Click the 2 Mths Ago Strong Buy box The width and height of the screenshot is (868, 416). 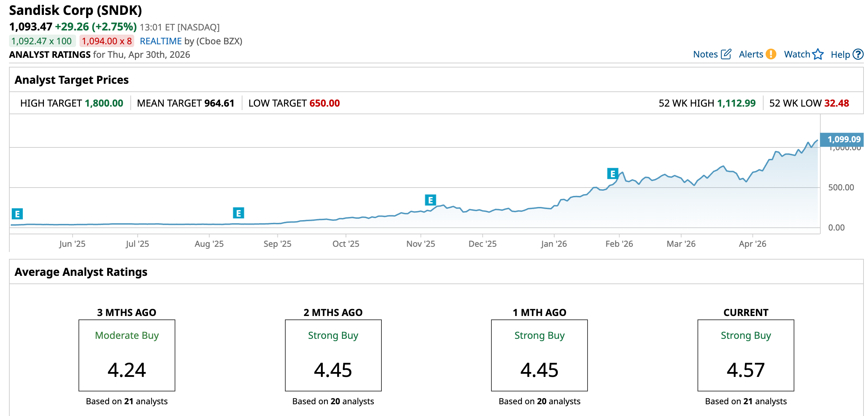(333, 355)
